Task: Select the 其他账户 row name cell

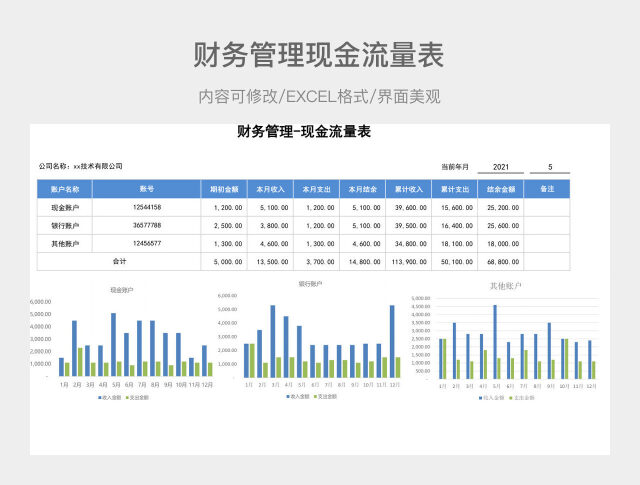Action: pos(65,244)
